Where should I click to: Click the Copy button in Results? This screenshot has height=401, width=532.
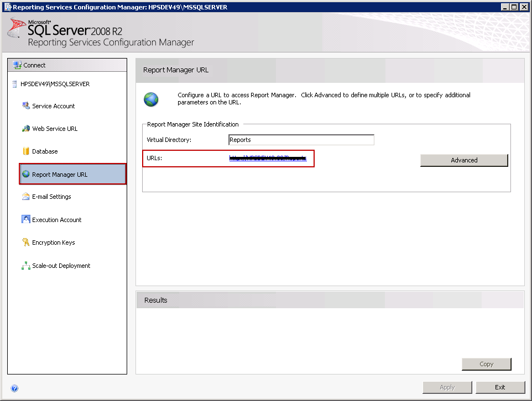click(x=486, y=364)
